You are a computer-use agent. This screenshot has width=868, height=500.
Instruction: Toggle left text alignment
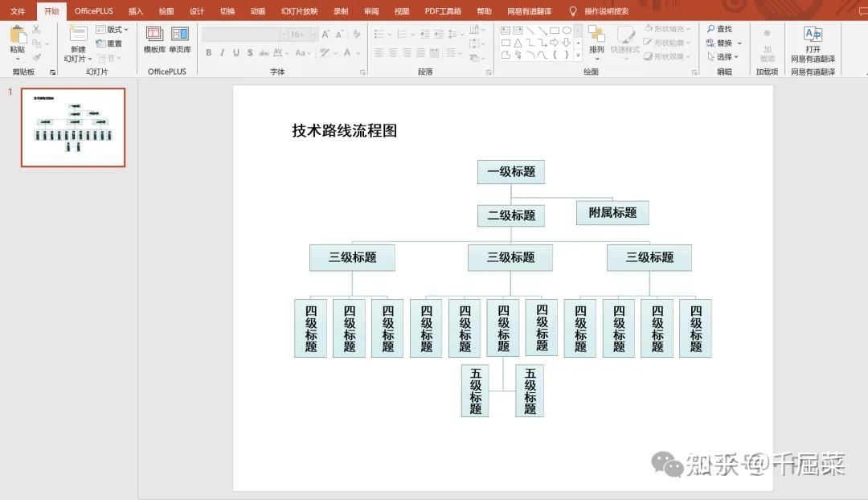point(379,52)
